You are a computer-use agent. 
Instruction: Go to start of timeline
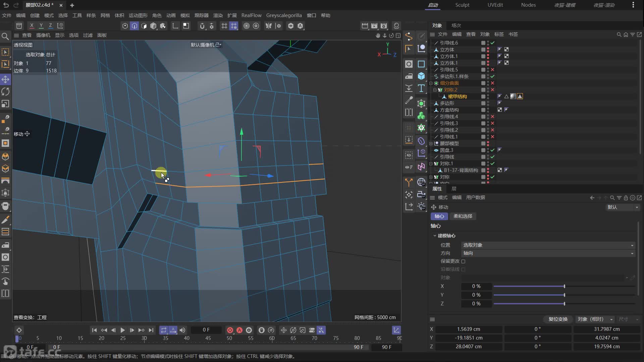click(94, 330)
